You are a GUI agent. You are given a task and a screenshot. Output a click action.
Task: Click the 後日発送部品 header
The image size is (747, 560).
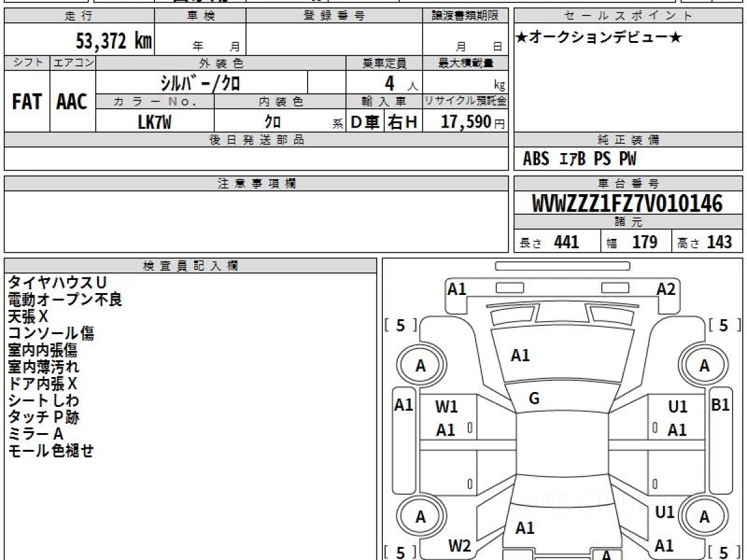click(x=256, y=140)
